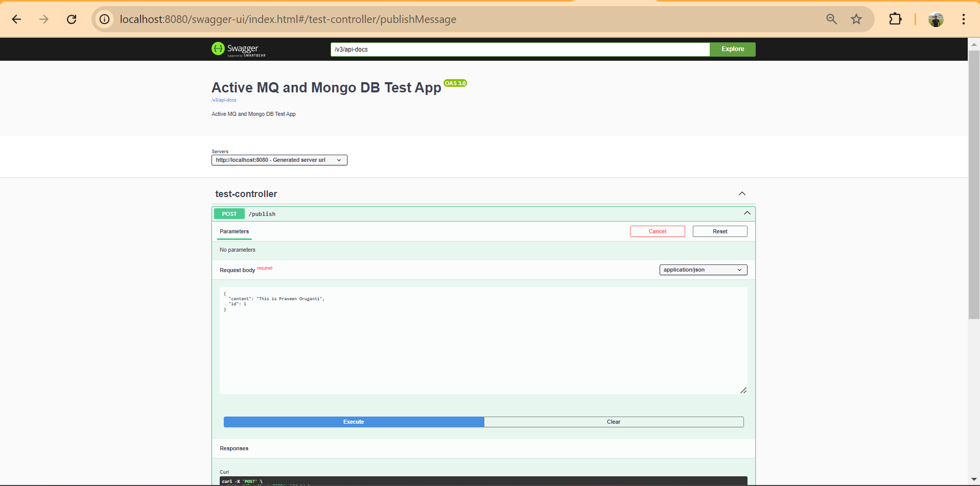Open the zoom magnifier in address bar
980x486 pixels.
[x=832, y=19]
